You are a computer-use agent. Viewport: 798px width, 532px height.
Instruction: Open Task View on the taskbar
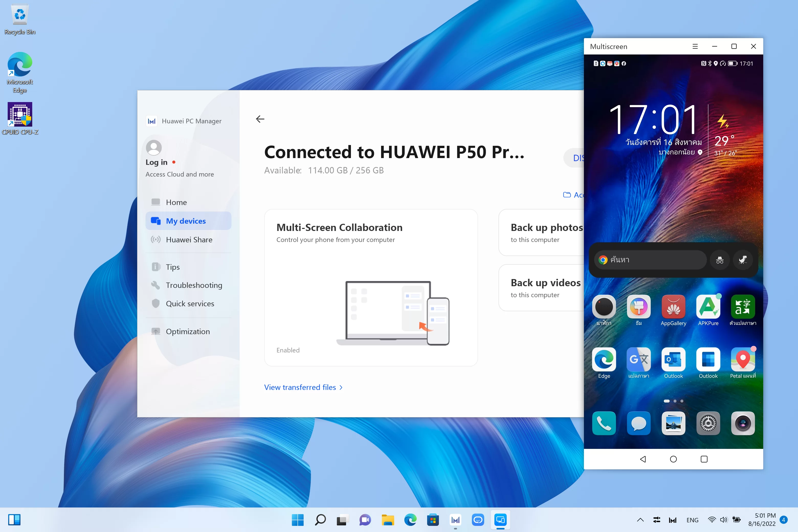pyautogui.click(x=342, y=520)
